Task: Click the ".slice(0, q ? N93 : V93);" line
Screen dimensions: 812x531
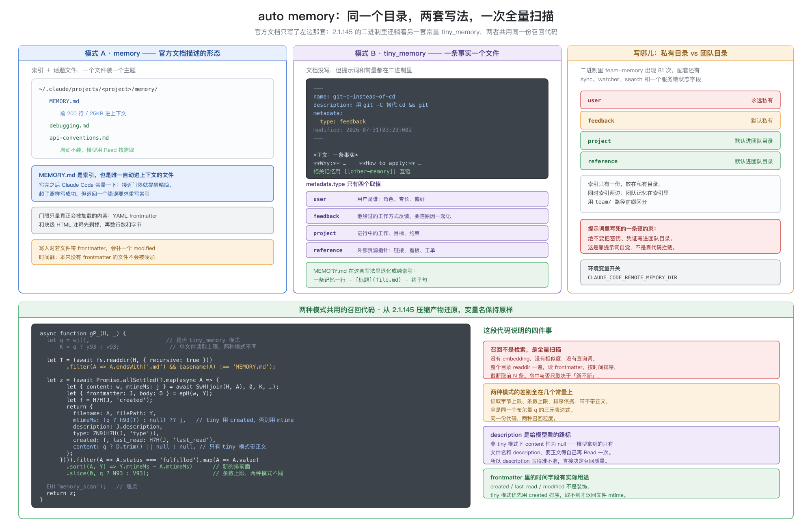Action: pyautogui.click(x=175, y=473)
